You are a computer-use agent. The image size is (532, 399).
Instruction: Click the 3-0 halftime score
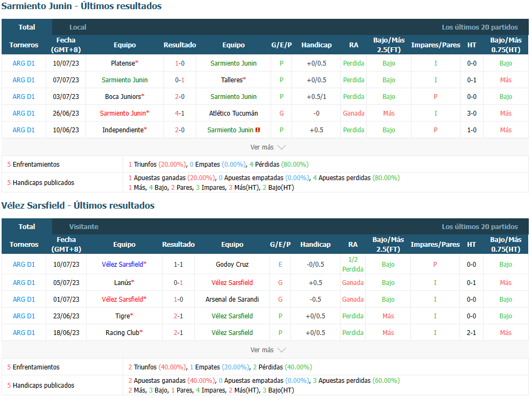point(472,113)
